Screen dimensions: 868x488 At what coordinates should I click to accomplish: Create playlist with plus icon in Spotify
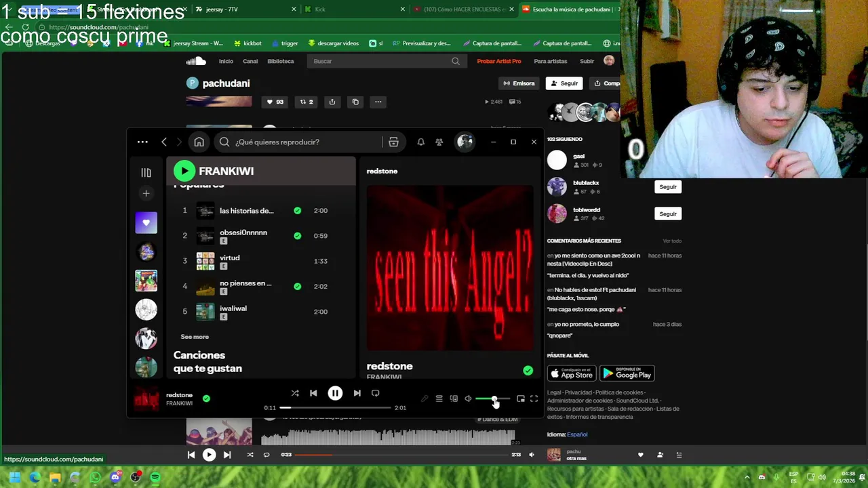pos(146,194)
